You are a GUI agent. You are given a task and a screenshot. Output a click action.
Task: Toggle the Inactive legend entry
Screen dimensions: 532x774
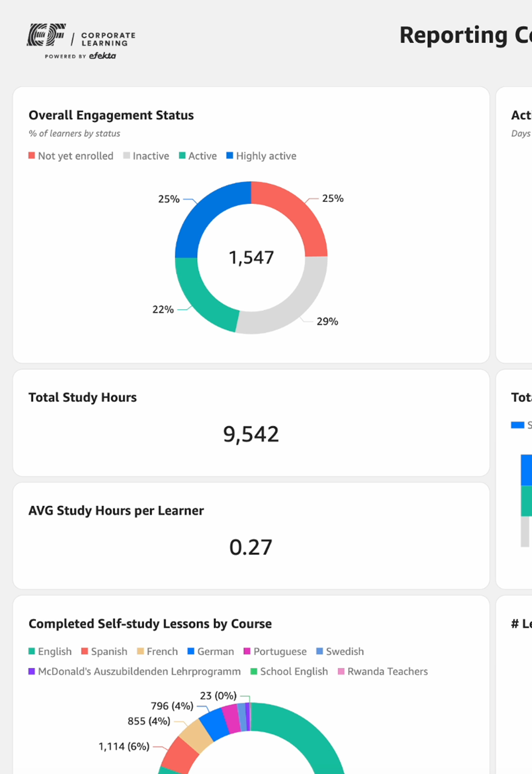(146, 156)
